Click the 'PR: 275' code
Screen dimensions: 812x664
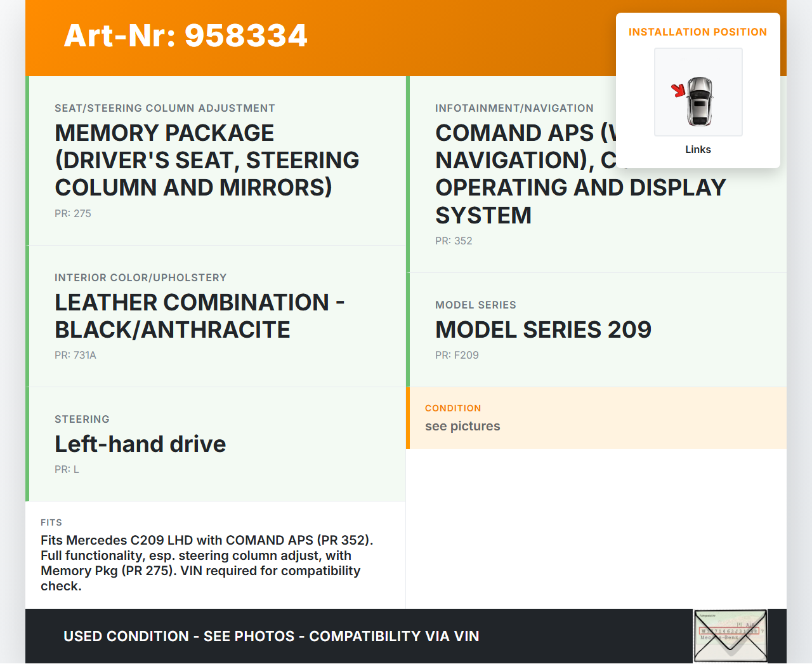[x=73, y=213]
